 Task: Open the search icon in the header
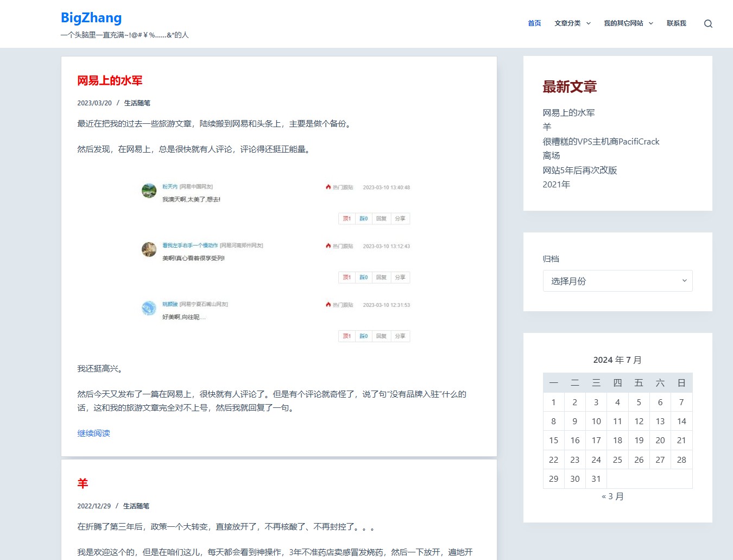tap(708, 23)
